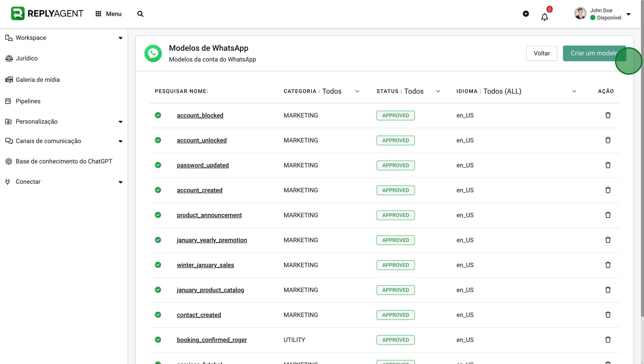Open the search magnifier icon
Viewport: 644px width, 364px height.
click(x=140, y=14)
